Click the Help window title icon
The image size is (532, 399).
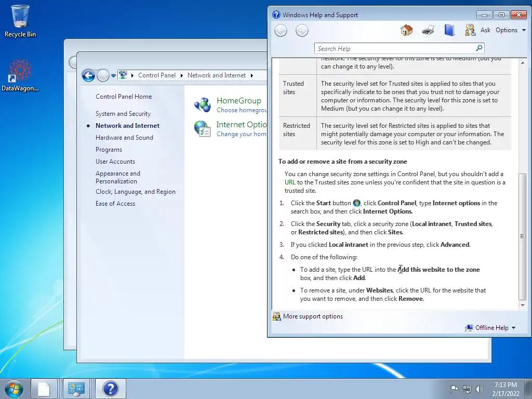(x=276, y=15)
